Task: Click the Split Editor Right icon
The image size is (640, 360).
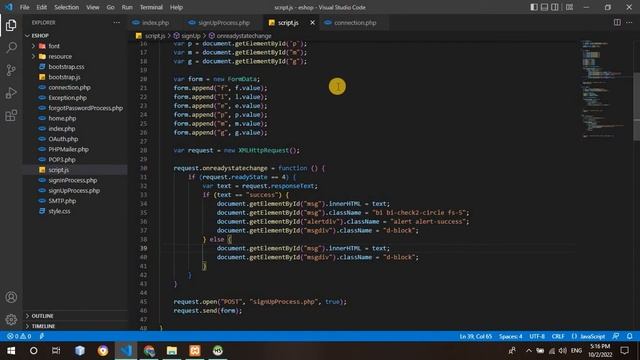Action: point(617,22)
